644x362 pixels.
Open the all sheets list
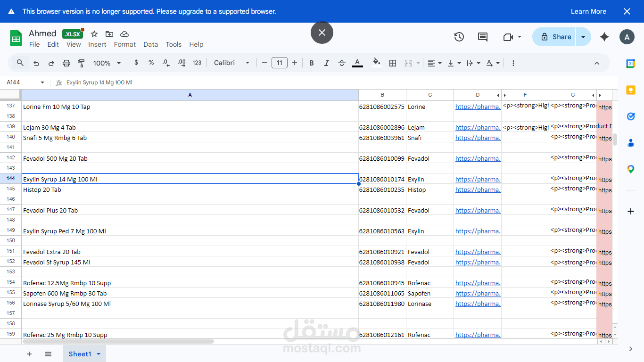pos(48,354)
